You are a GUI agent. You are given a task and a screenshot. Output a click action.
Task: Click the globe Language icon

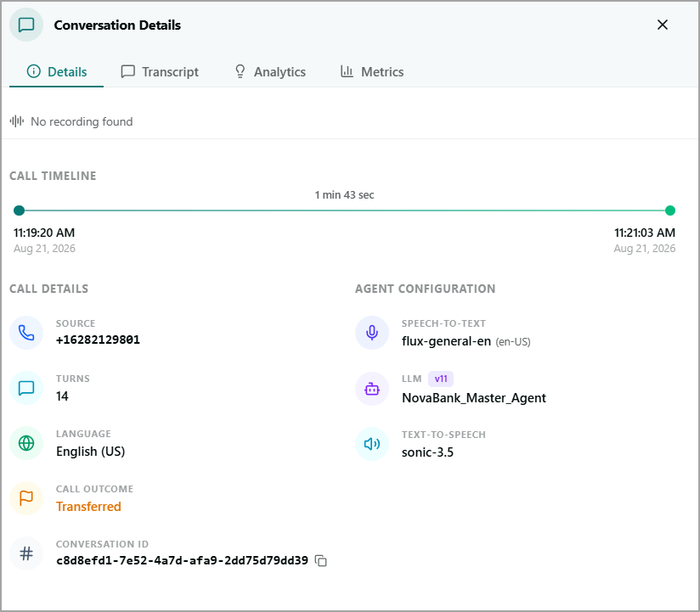[x=26, y=443]
